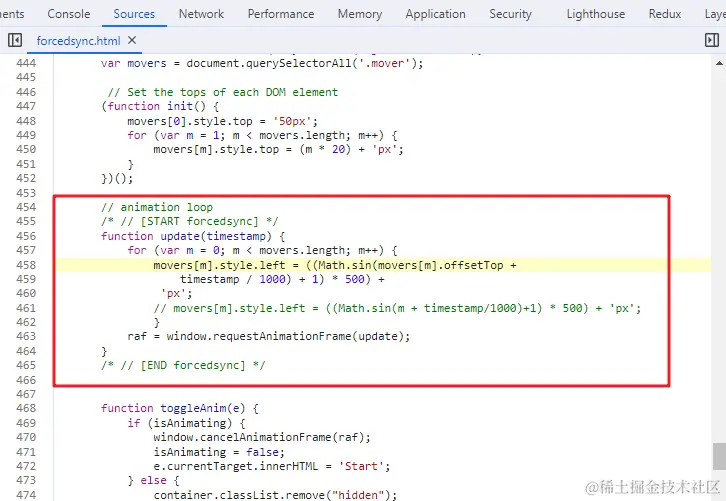Switch to the Console tab
726x501 pixels.
coord(69,14)
